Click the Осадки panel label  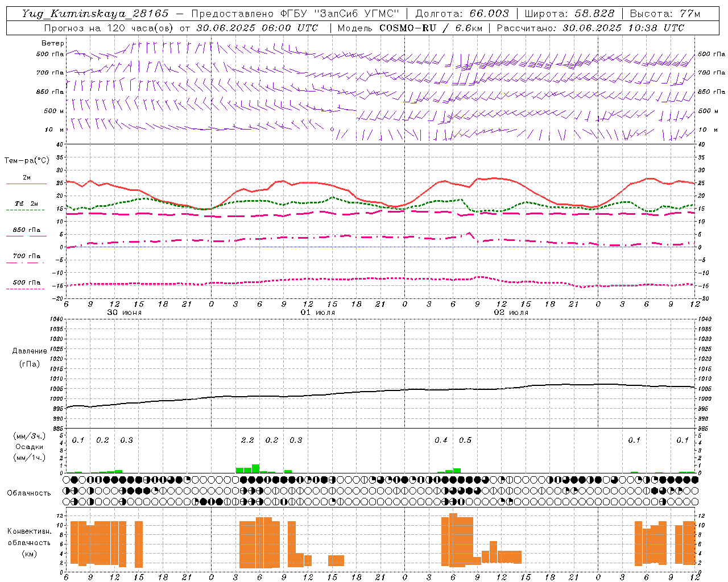click(30, 447)
